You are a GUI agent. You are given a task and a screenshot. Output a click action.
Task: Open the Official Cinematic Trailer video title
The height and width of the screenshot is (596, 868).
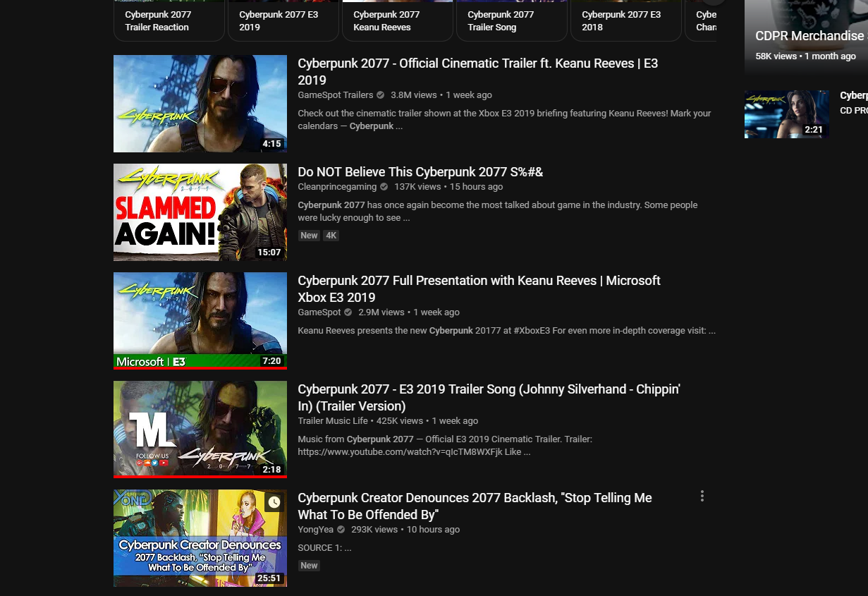tap(478, 72)
